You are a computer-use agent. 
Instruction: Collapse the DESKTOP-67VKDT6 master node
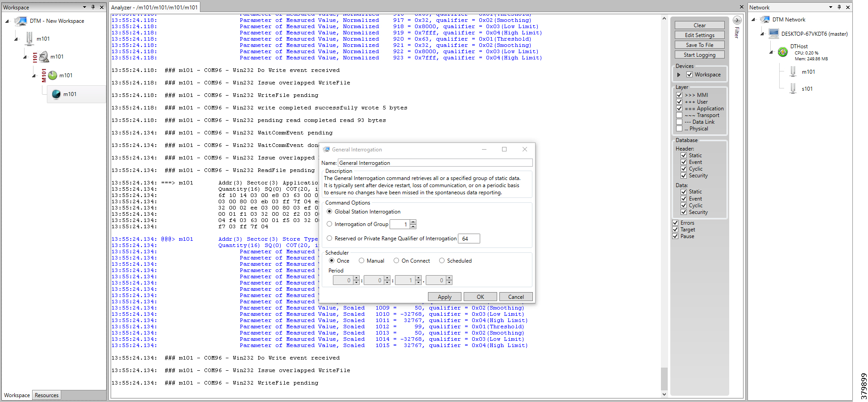(762, 34)
